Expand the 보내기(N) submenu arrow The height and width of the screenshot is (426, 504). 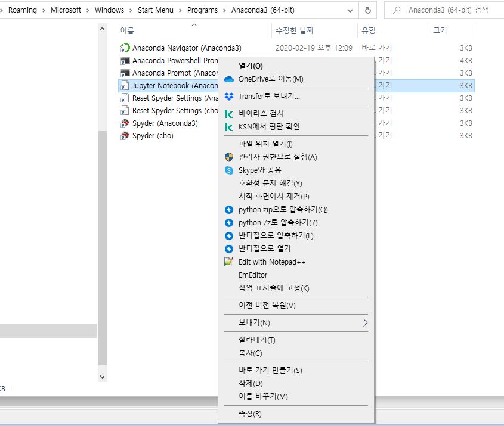(x=365, y=323)
